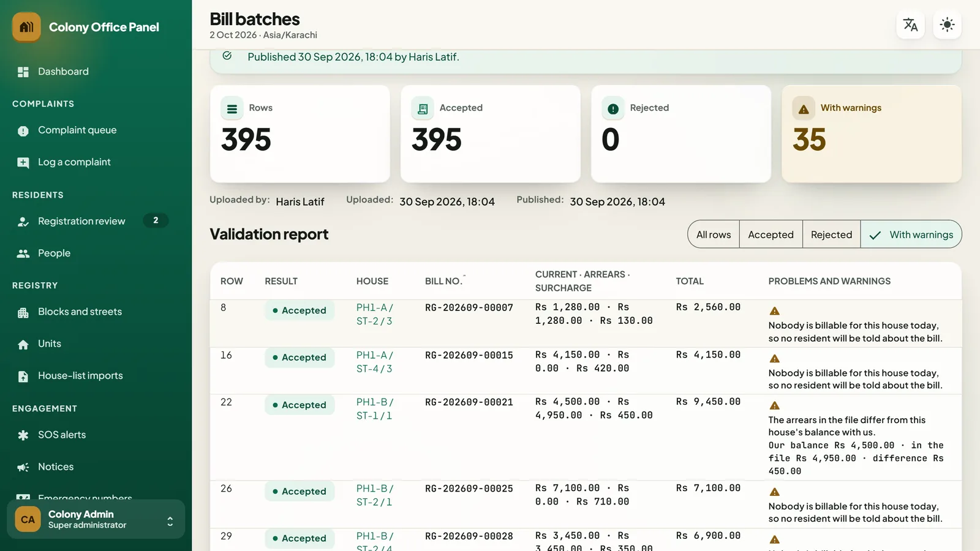Filter the report to Rejected rows

(831, 234)
